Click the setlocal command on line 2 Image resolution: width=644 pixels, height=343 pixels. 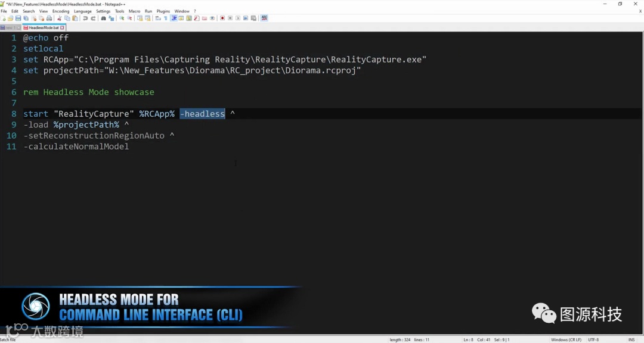(43, 48)
